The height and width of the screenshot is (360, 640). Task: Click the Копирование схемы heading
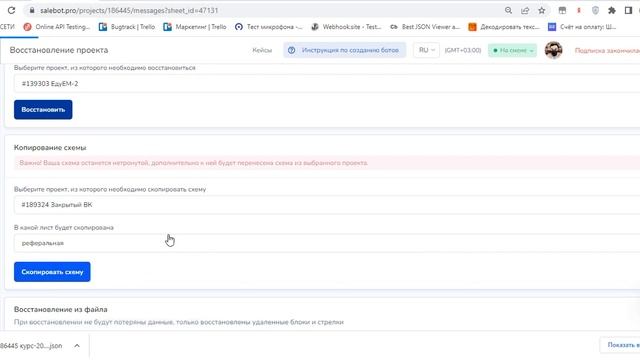50,147
